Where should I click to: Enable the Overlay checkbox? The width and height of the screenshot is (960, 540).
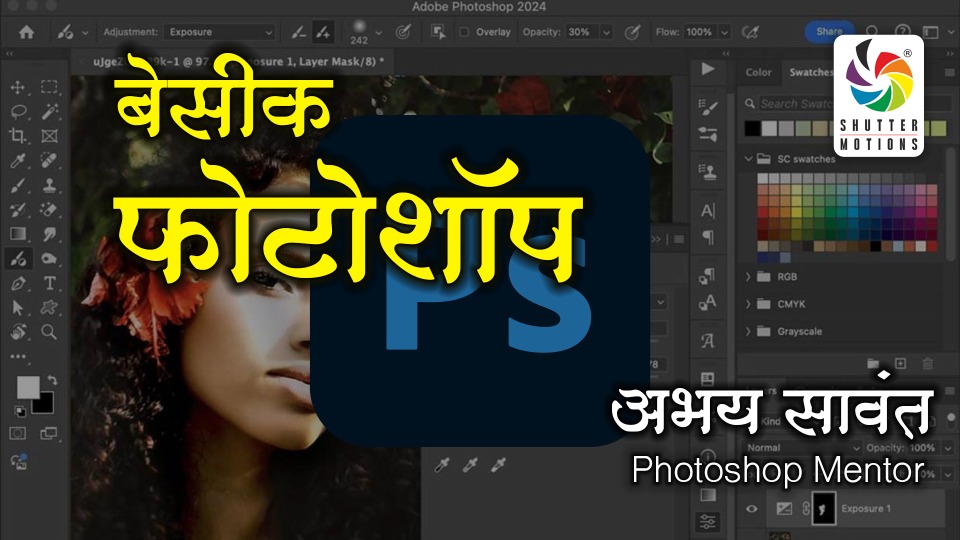464,32
